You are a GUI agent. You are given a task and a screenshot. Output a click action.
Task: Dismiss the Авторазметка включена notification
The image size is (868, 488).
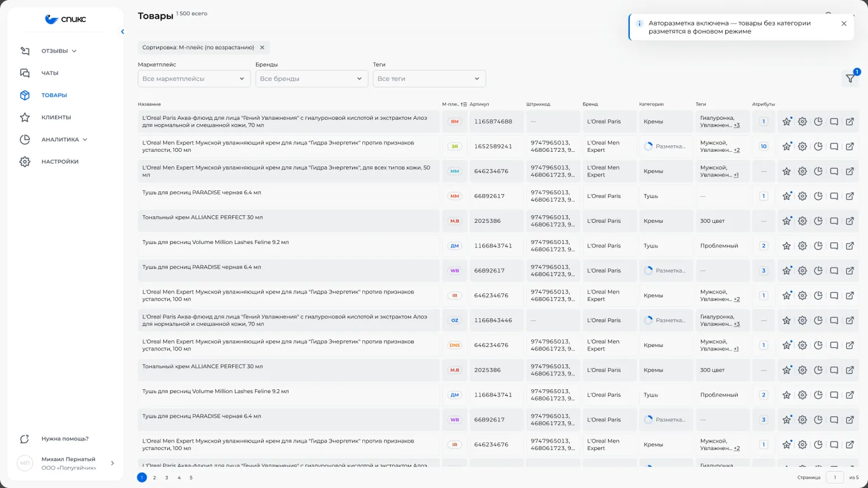(x=844, y=23)
